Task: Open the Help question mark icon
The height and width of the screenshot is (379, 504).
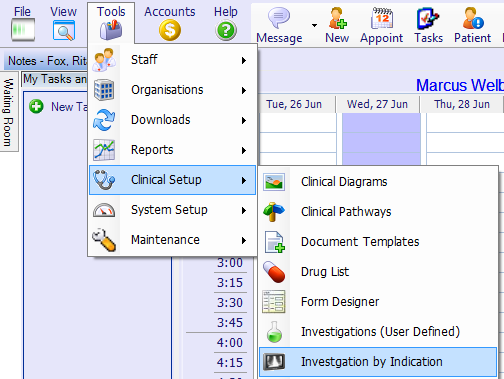Action: pos(226,30)
